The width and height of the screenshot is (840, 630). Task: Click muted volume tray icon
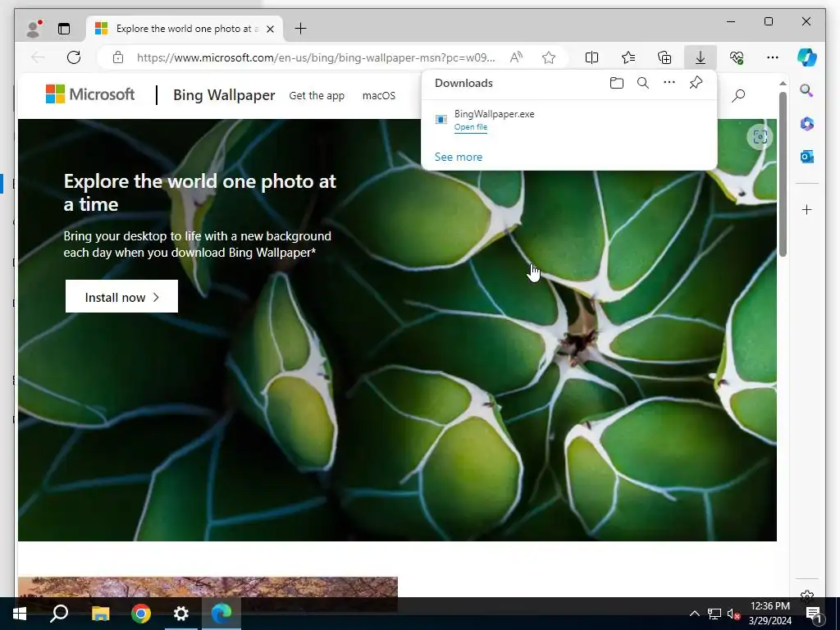pyautogui.click(x=733, y=614)
